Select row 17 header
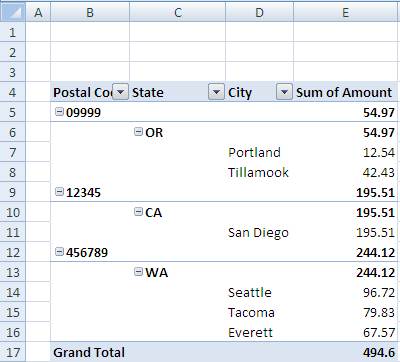Viewport: 400px width, 362px height. (13, 352)
